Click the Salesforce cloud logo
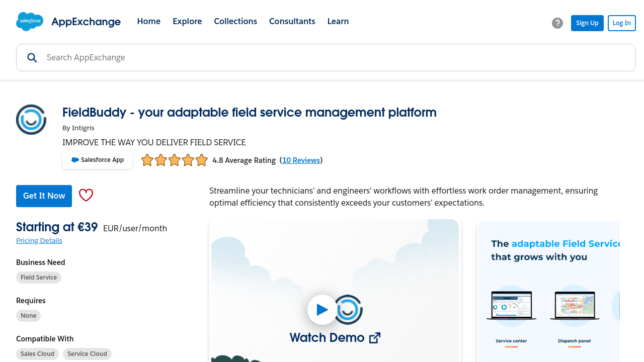The height and width of the screenshot is (362, 644). 30,22
